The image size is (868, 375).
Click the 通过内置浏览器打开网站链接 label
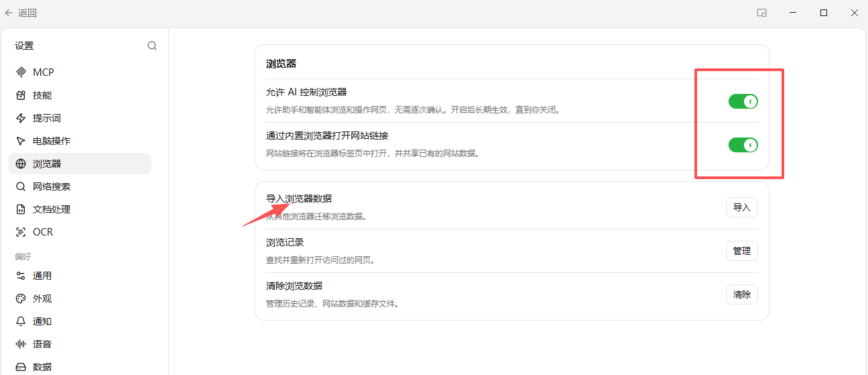[x=327, y=136]
